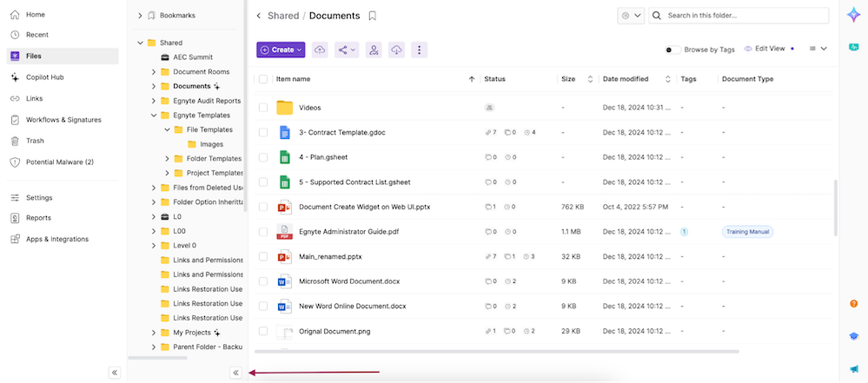Click the orange help question icon
The height and width of the screenshot is (383, 868).
click(853, 303)
